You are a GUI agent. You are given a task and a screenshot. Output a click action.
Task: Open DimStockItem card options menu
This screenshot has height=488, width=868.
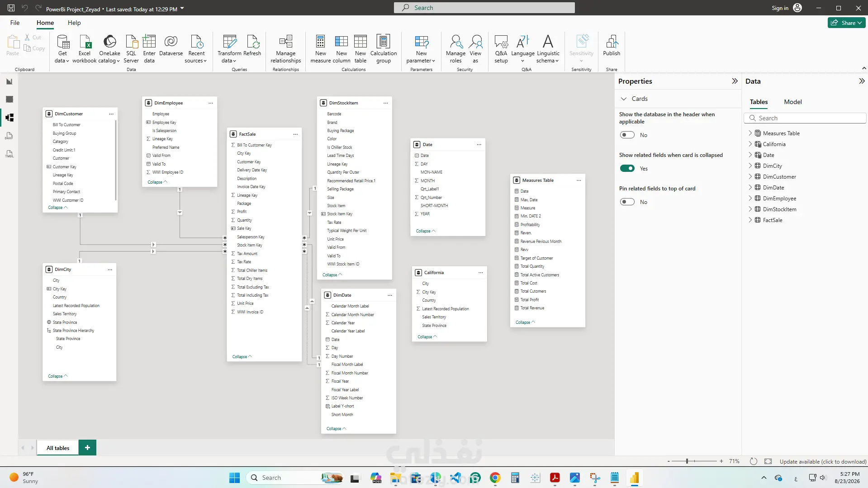coord(385,103)
